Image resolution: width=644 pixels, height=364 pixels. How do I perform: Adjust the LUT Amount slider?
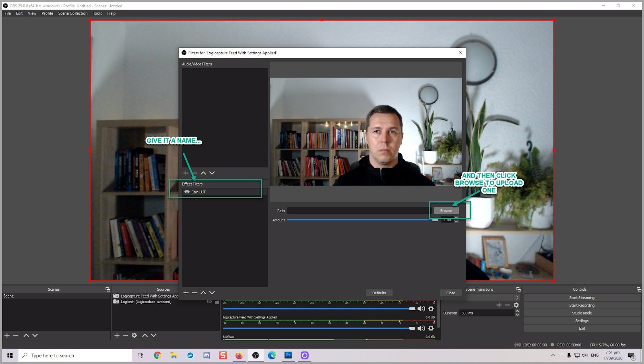[362, 220]
